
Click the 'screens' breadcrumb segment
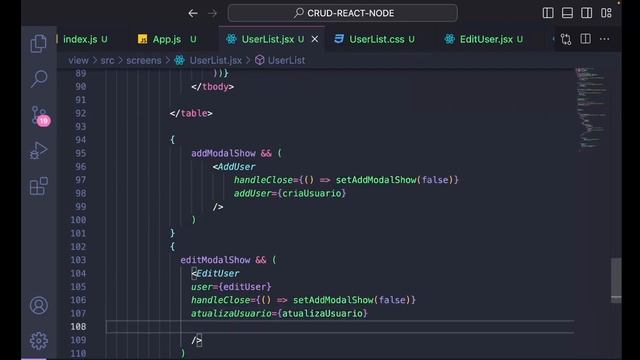tap(144, 60)
